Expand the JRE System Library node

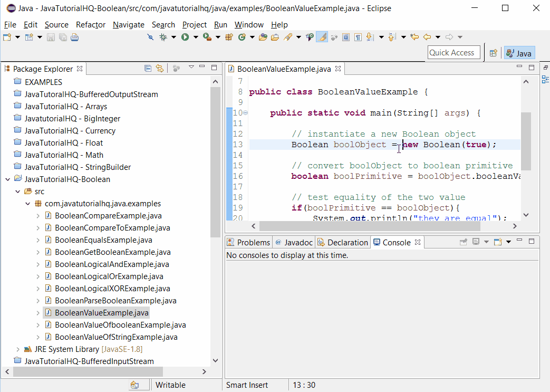tap(18, 349)
